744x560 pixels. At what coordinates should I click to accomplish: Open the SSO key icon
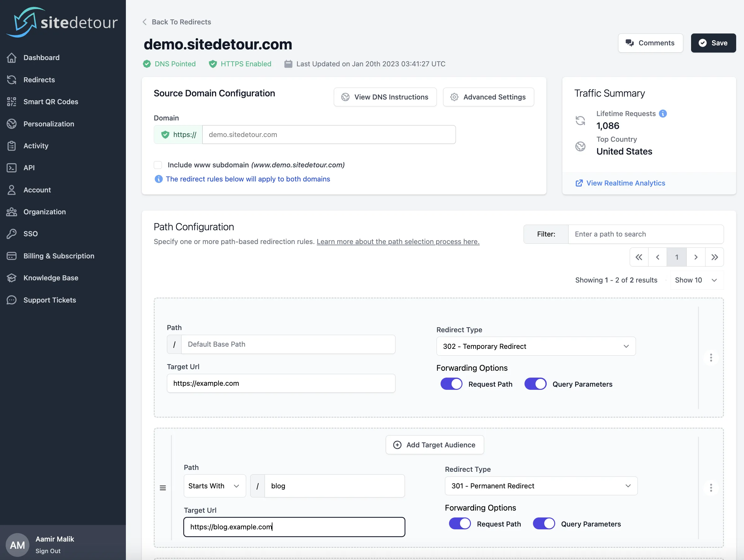coord(12,234)
